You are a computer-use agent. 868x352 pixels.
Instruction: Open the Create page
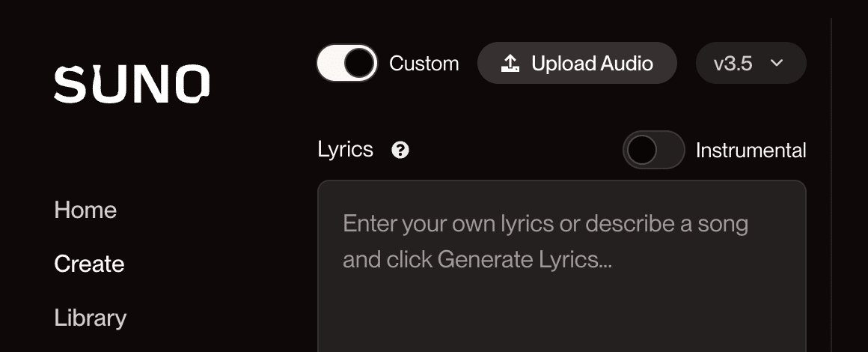point(89,264)
